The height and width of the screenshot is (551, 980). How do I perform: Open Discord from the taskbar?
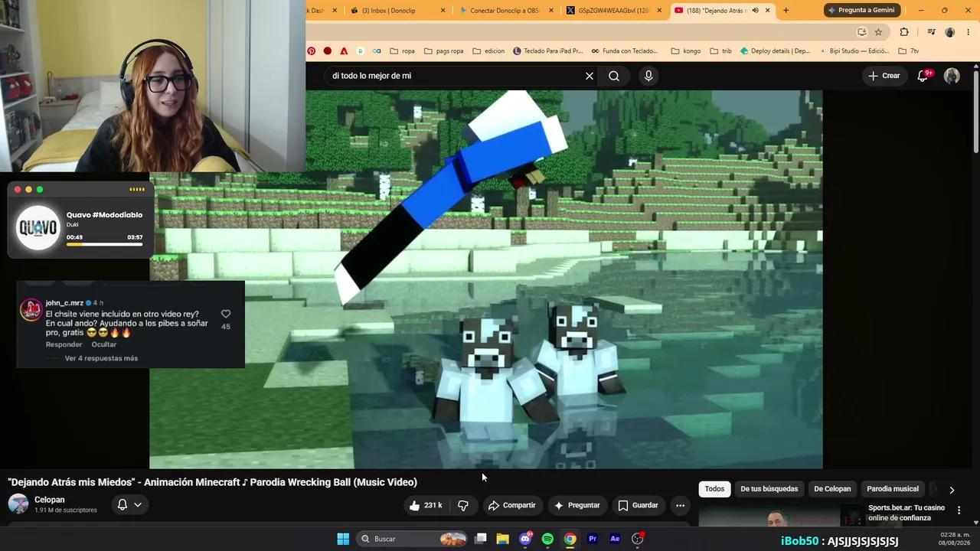[x=525, y=539]
